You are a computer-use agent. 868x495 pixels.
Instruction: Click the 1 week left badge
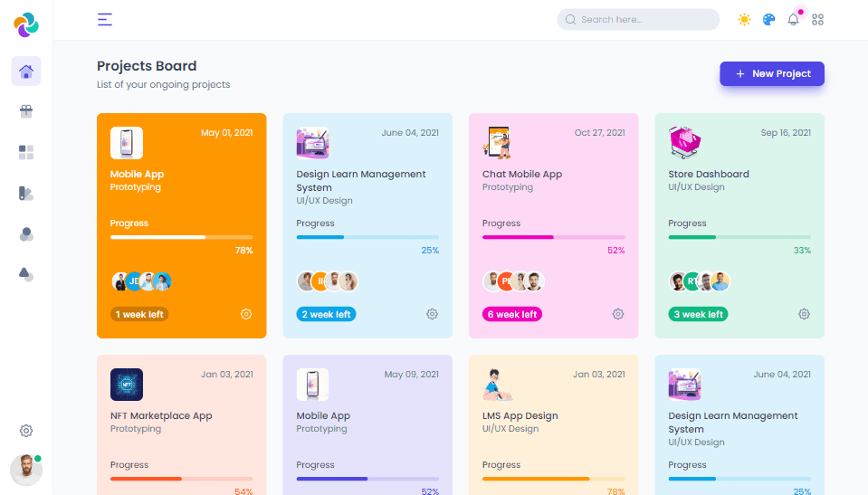[x=139, y=314]
